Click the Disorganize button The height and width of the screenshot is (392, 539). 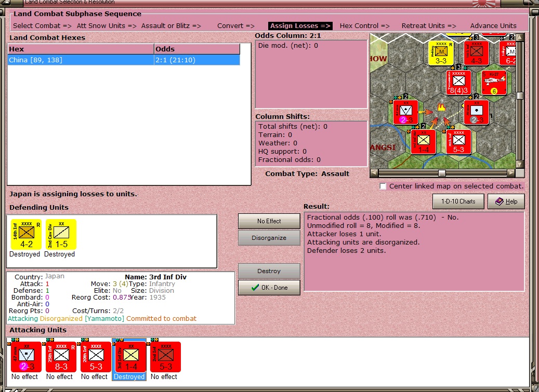click(x=269, y=237)
